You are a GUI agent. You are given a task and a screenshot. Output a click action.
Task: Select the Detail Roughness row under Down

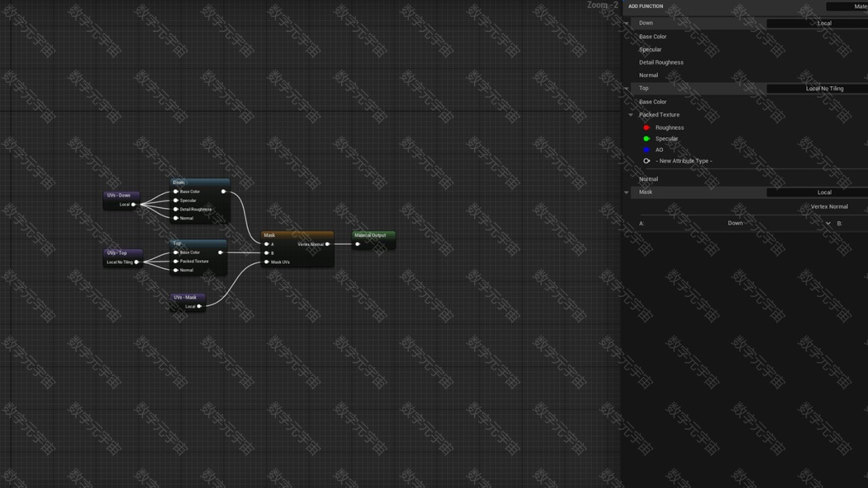pyautogui.click(x=661, y=62)
